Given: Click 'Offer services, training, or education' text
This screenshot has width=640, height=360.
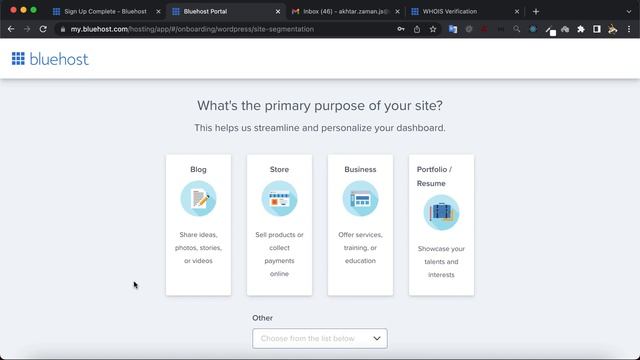Looking at the screenshot, I should [360, 248].
